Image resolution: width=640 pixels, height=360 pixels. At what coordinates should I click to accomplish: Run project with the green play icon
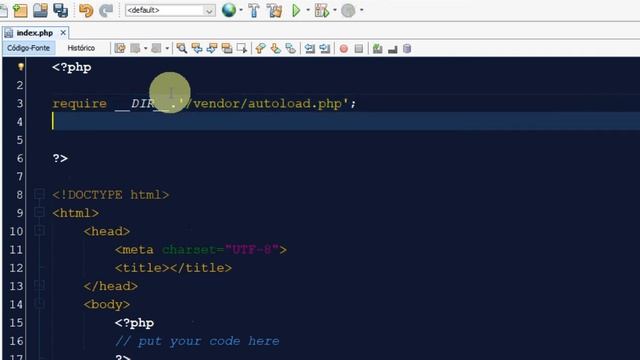pos(296,10)
